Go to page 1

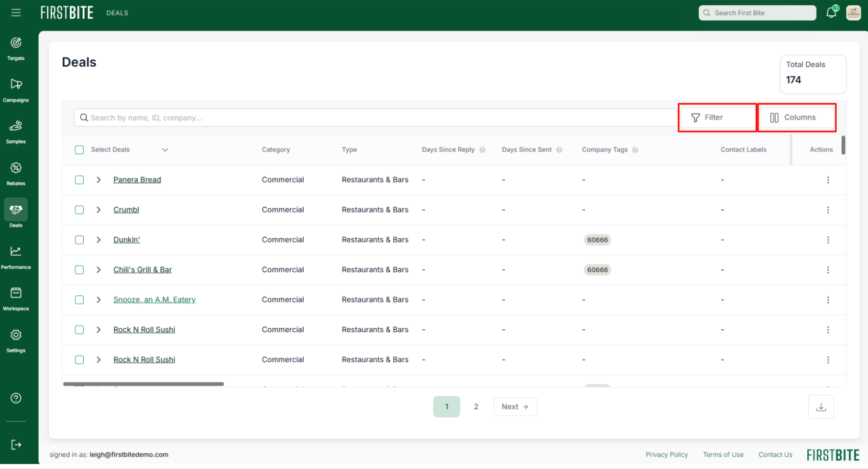point(447,407)
